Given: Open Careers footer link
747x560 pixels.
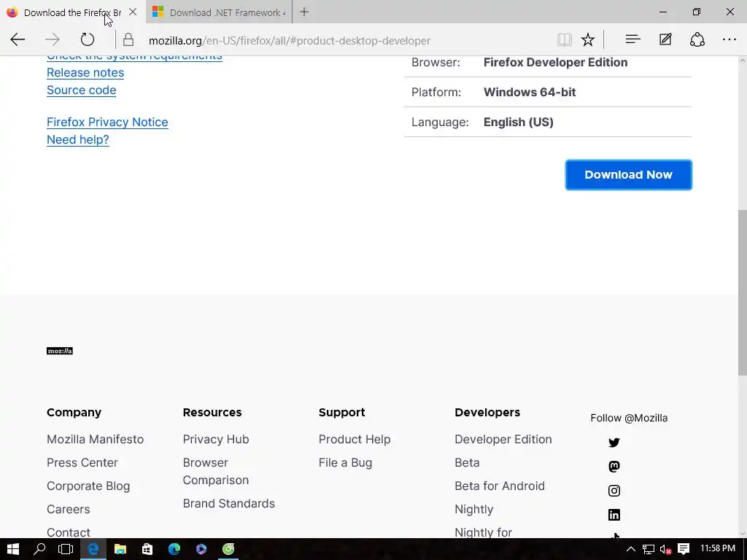Looking at the screenshot, I should [68, 509].
